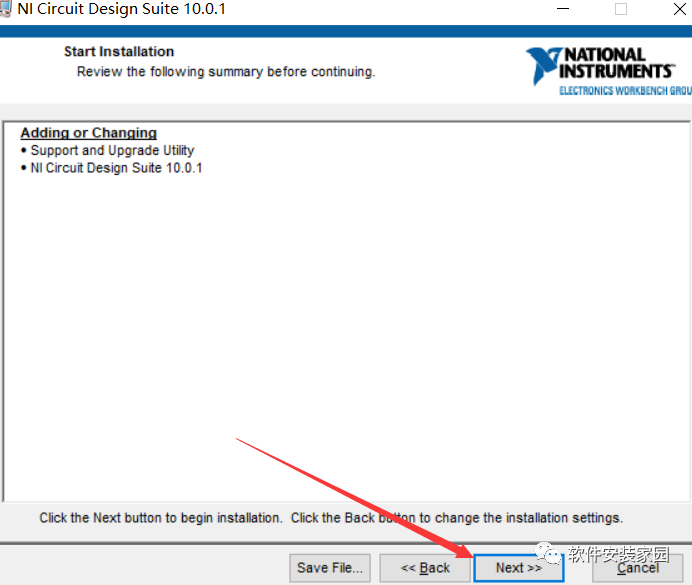The image size is (692, 585).
Task: Click 'Review the following summary before continuing.' text
Action: [x=226, y=71]
